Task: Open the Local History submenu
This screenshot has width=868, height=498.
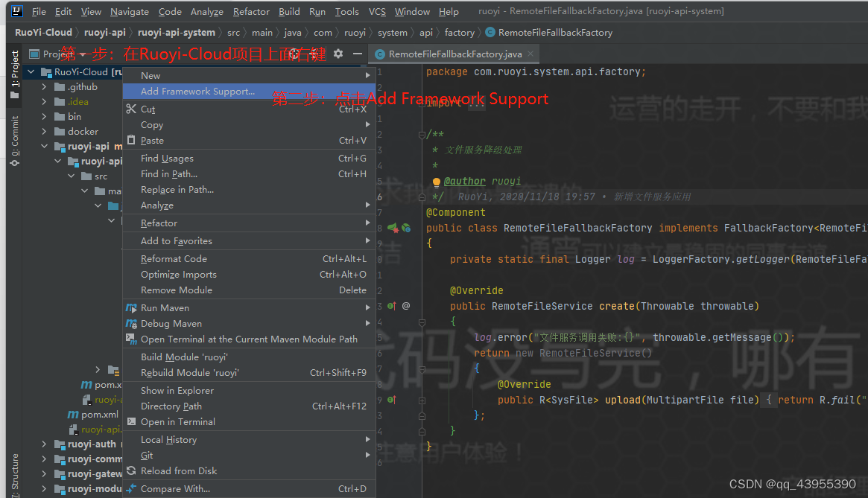Action: (249, 439)
